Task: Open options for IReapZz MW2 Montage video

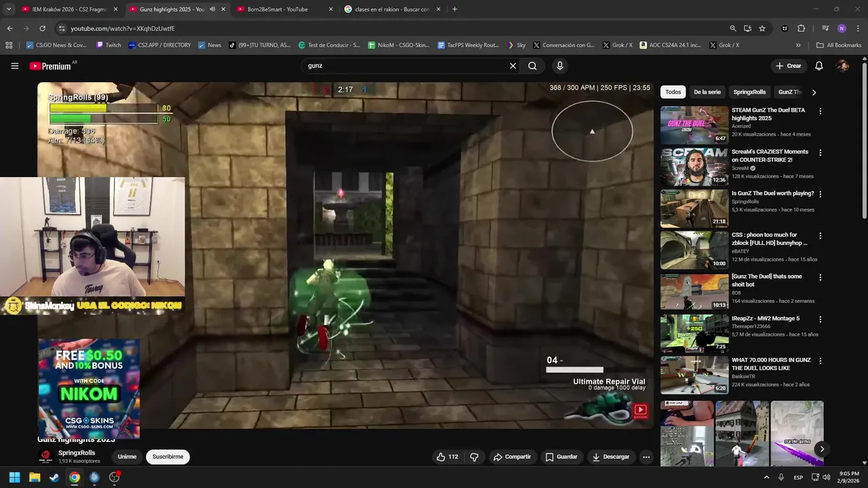Action: tap(820, 319)
